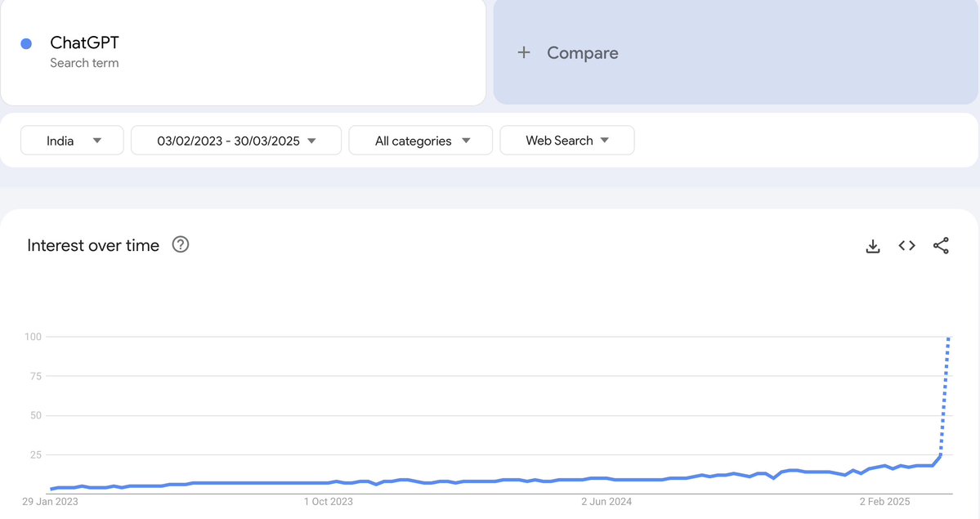The image size is (980, 519).
Task: Open embed code for the chart
Action: 906,246
